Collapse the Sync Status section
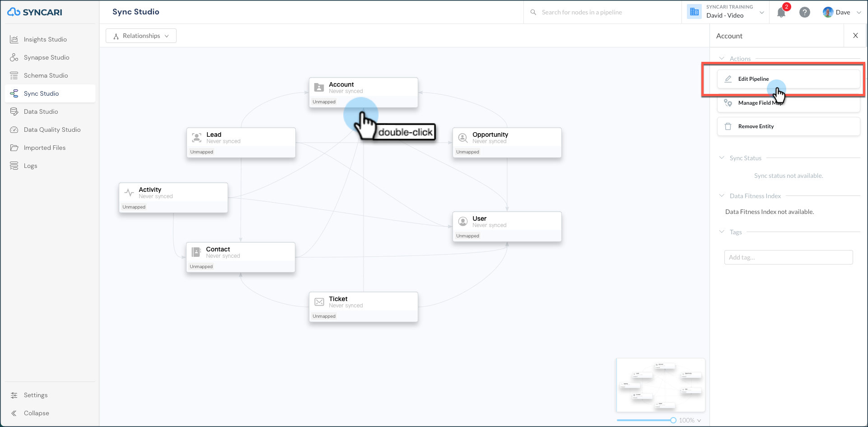 (x=722, y=158)
